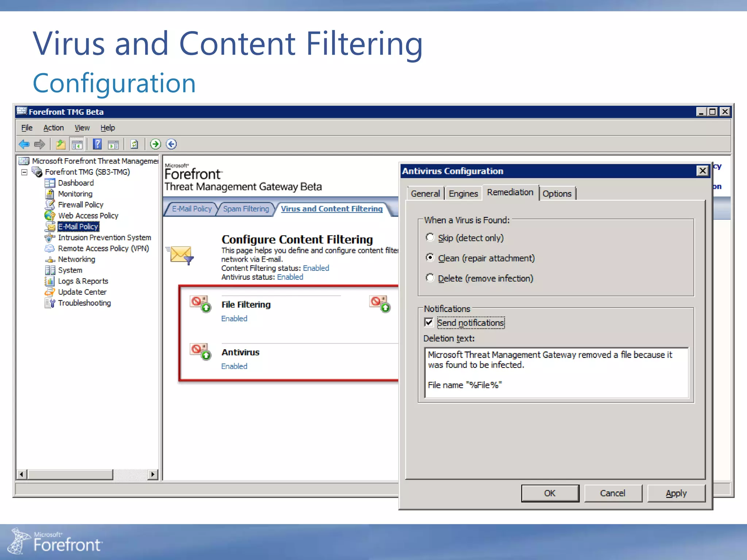747x560 pixels.
Task: Click the Web Access Policy globe icon
Action: coord(50,215)
